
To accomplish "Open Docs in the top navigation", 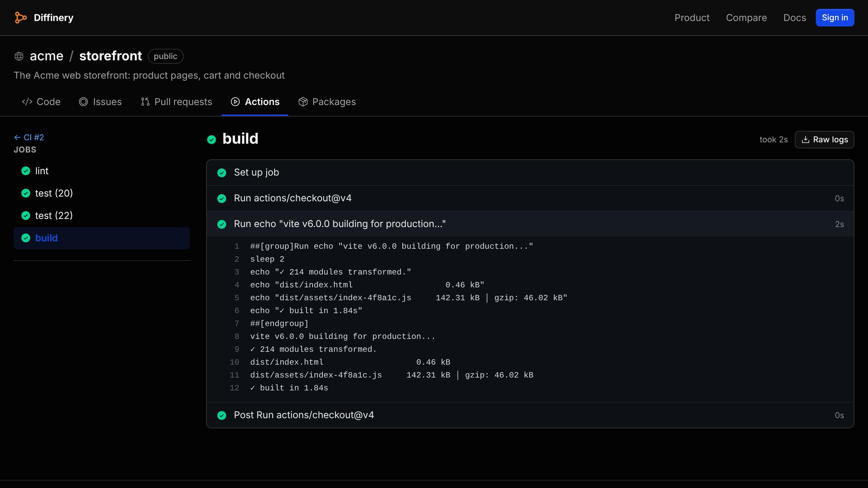I will click(795, 18).
